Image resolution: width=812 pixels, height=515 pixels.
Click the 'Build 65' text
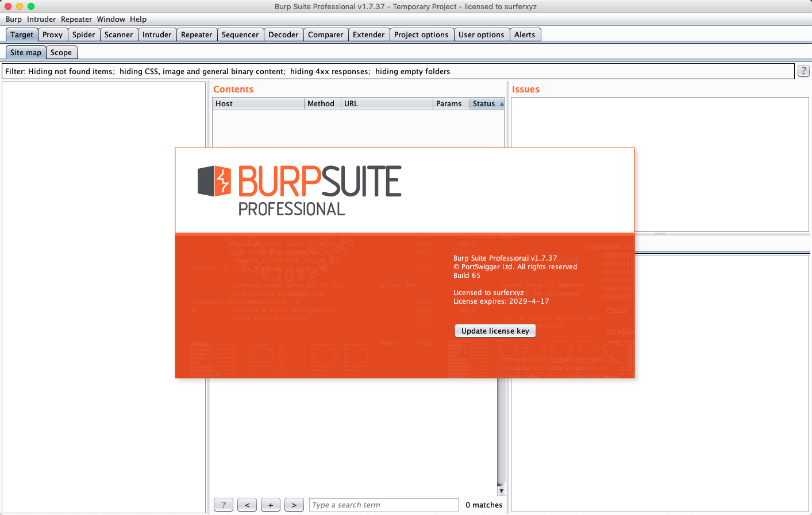[x=467, y=275]
